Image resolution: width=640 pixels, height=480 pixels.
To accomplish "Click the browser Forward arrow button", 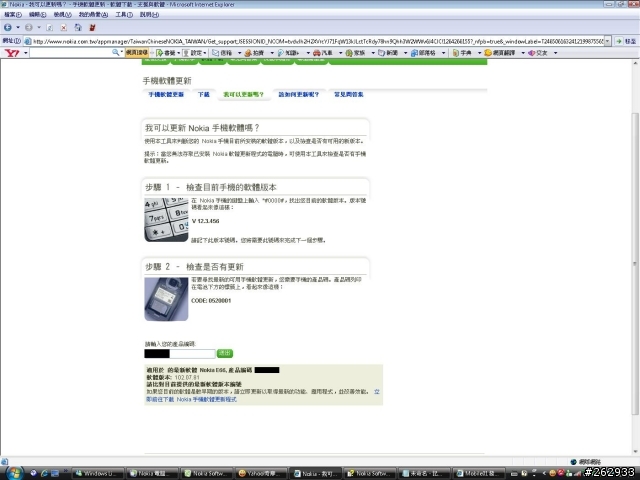I will click(29, 27).
